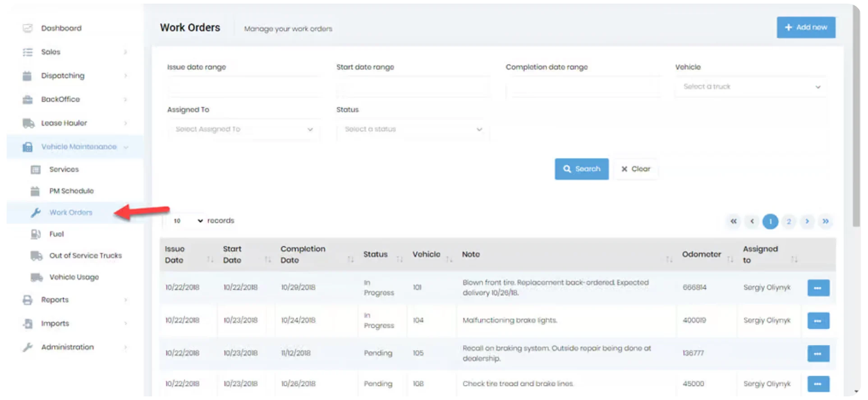
Task: Go to page 2 of results
Action: coord(788,221)
